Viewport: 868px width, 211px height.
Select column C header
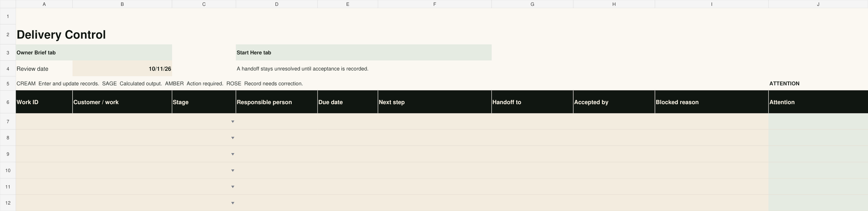pyautogui.click(x=204, y=4)
